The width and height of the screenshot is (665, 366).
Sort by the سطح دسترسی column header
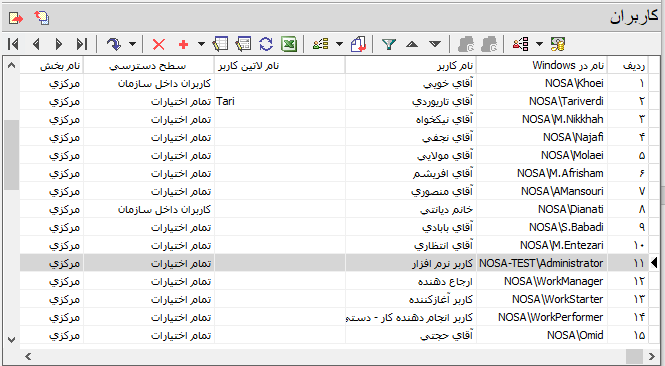click(148, 65)
